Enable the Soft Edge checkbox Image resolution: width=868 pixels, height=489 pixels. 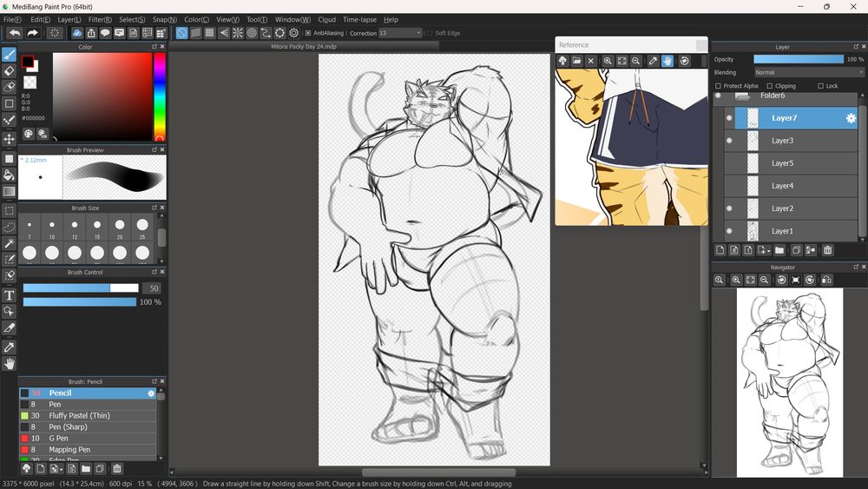pyautogui.click(x=430, y=33)
